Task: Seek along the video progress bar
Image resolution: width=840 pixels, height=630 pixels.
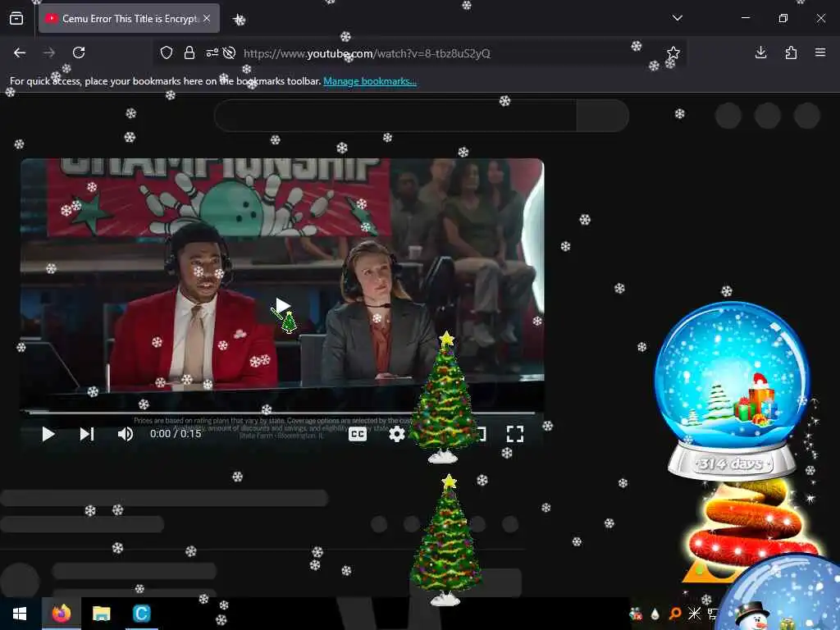Action: [x=282, y=413]
